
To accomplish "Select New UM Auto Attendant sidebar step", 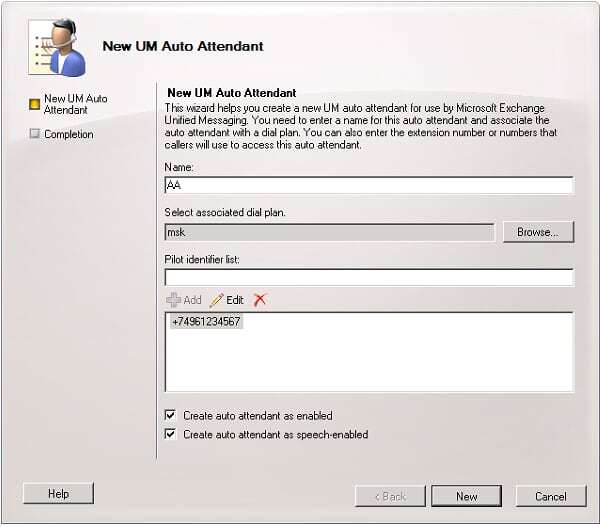I will point(75,104).
